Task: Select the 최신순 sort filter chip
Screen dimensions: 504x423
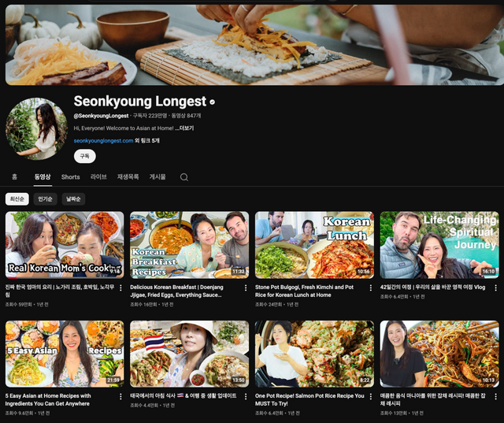Action: click(x=17, y=199)
